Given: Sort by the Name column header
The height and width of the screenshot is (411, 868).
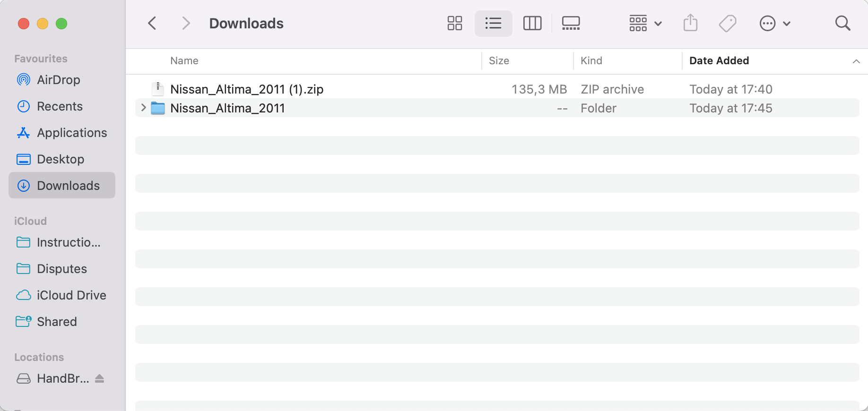Looking at the screenshot, I should point(184,60).
